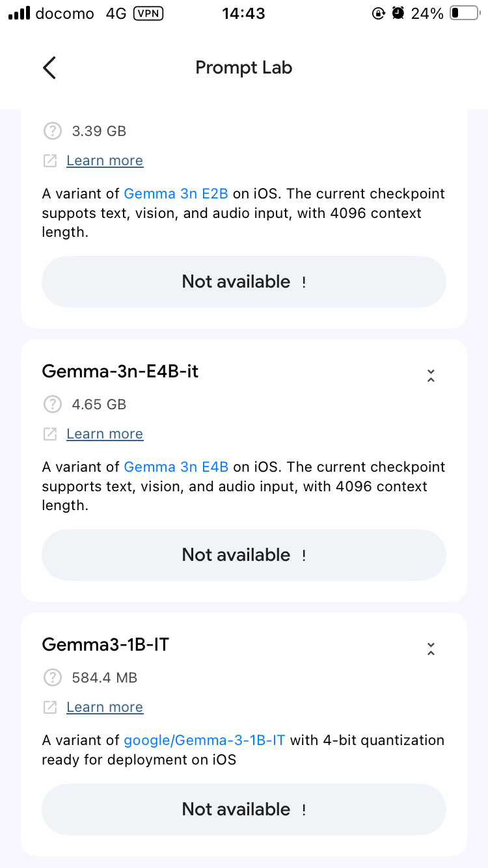Screen dimensions: 488x868
Task: Tap the Gemma-3n-E4B-it card title
Action: 120,372
